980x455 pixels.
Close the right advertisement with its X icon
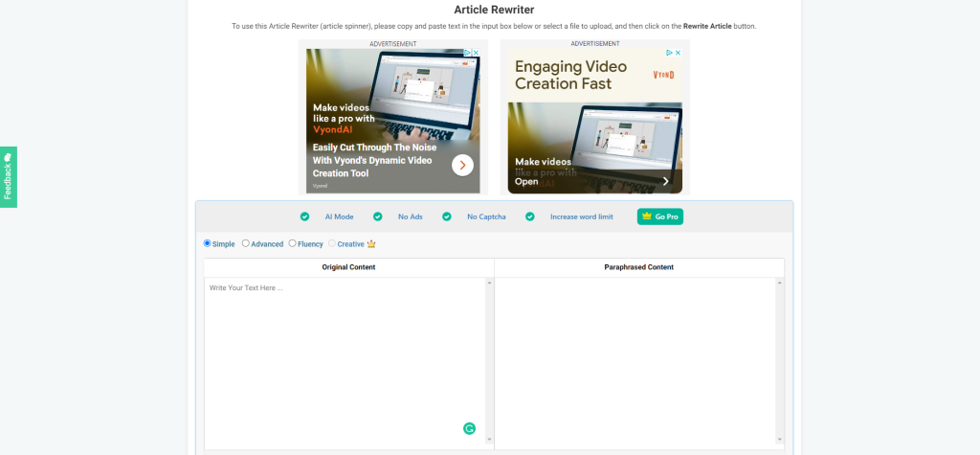point(679,54)
